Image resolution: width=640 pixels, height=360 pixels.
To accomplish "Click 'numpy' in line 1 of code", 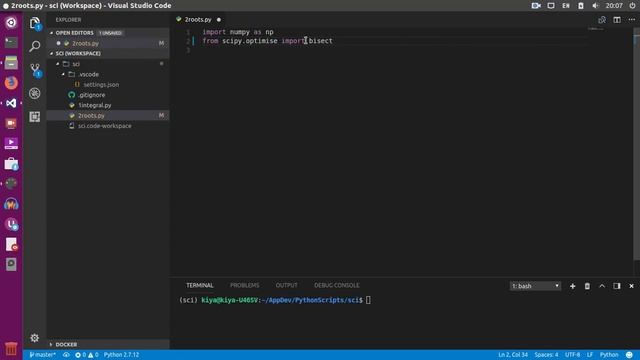I will [x=240, y=32].
